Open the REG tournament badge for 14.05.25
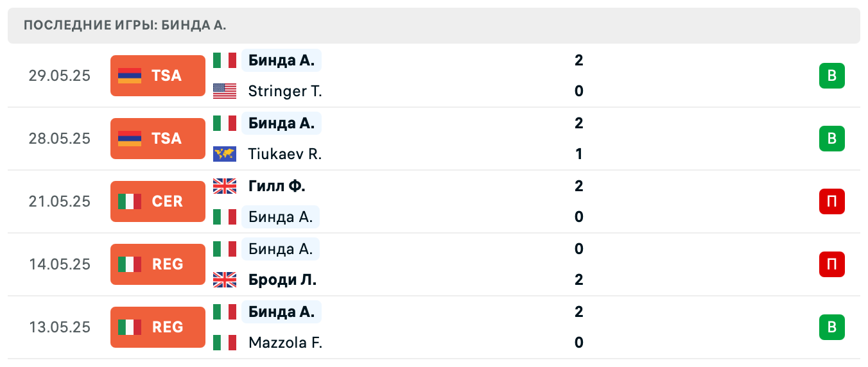This screenshot has height=367, width=868. pos(157,264)
